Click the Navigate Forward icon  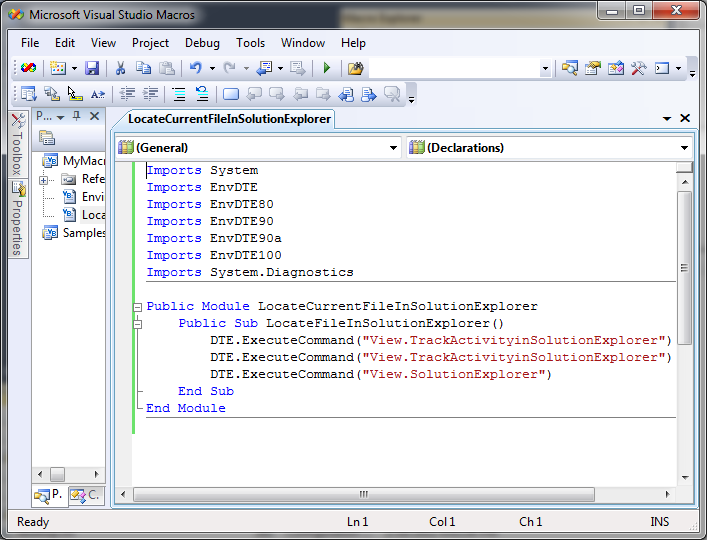(298, 69)
